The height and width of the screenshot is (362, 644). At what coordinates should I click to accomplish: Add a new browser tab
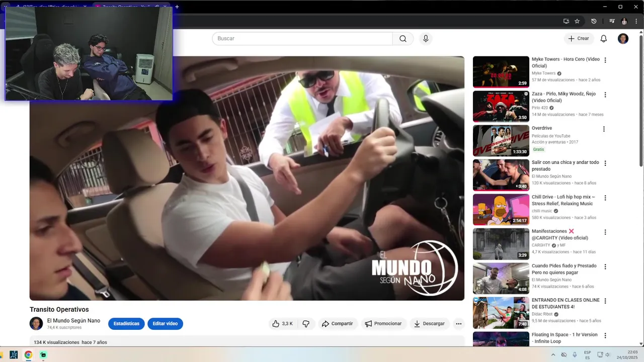tap(177, 7)
